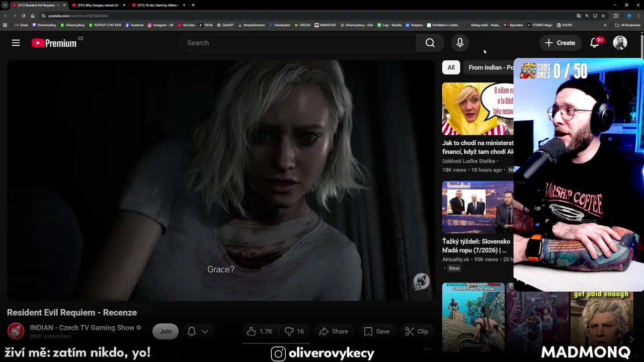Open the notifications bell with 9+ badge
The height and width of the screenshot is (362, 644).
(595, 43)
